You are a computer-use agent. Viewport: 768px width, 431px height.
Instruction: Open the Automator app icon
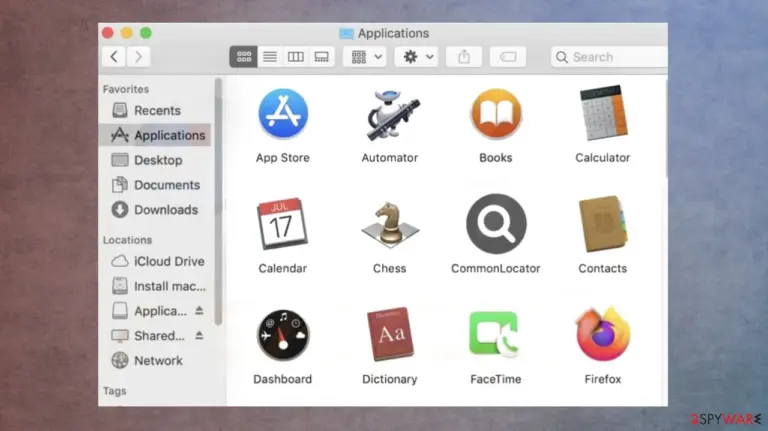tap(391, 115)
